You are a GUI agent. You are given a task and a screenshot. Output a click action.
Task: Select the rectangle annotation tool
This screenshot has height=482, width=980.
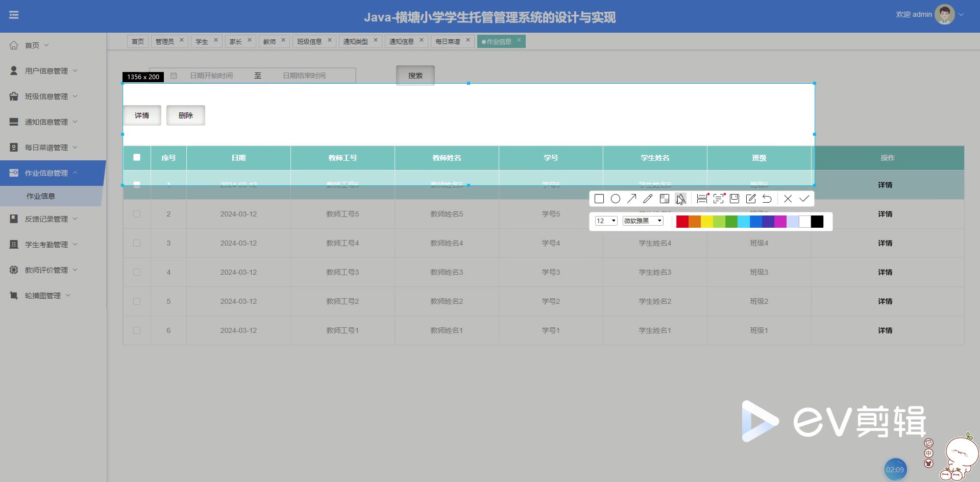[599, 199]
